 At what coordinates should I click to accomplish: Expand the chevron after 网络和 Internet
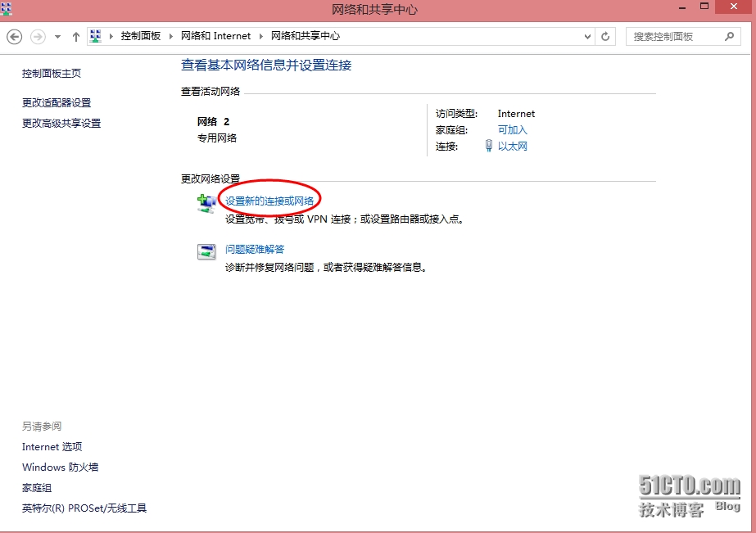coord(260,36)
